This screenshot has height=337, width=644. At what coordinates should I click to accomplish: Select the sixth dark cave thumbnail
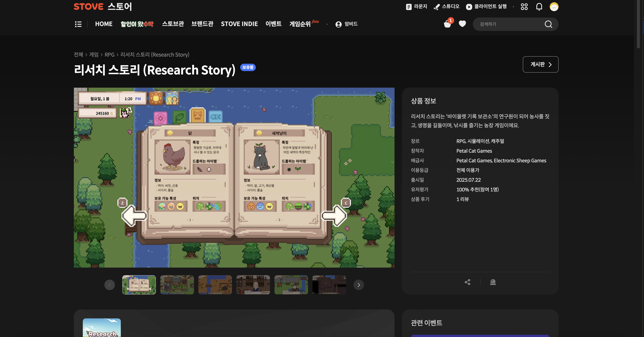coord(329,285)
